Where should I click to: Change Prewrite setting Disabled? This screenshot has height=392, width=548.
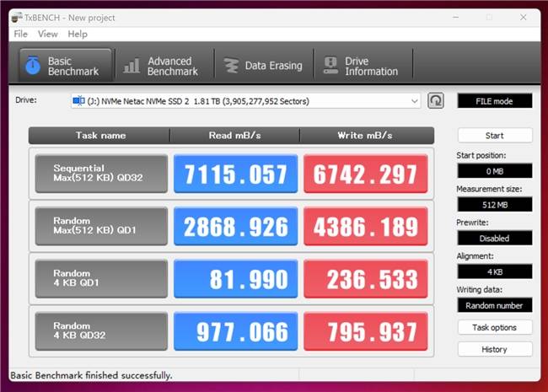495,239
